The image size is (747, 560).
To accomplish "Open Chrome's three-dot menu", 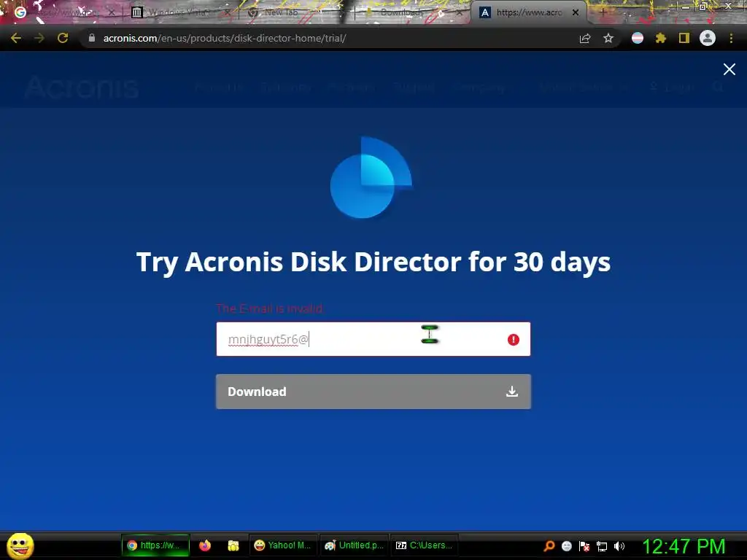I will [731, 38].
